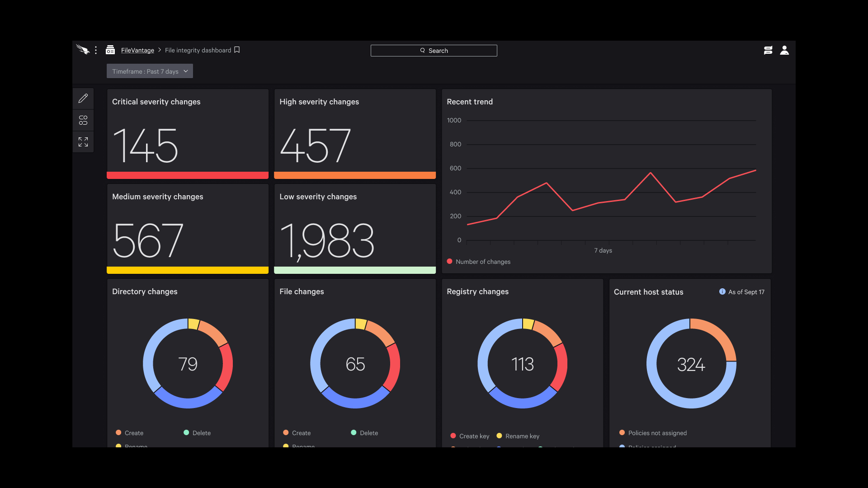Bookmark the File integrity dashboard
The width and height of the screenshot is (868, 488).
pos(237,50)
